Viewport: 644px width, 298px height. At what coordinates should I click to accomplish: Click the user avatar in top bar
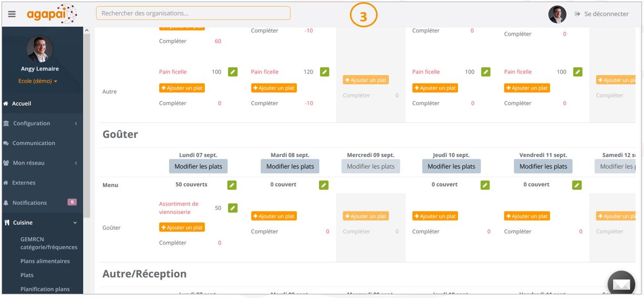557,14
